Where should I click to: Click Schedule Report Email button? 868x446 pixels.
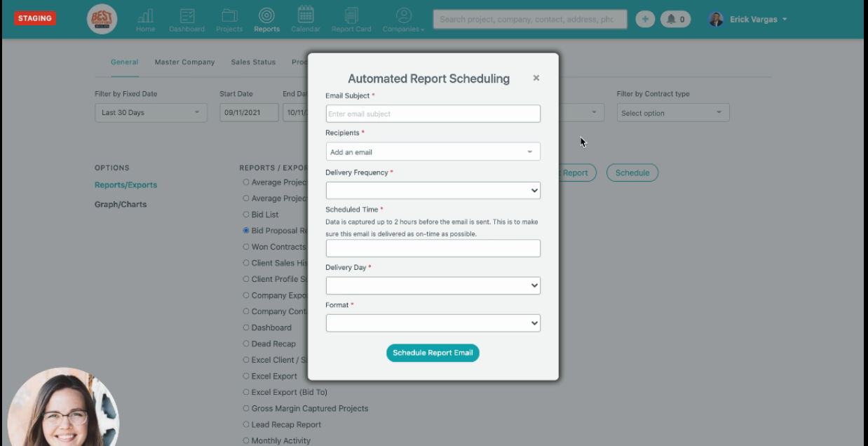coord(433,353)
